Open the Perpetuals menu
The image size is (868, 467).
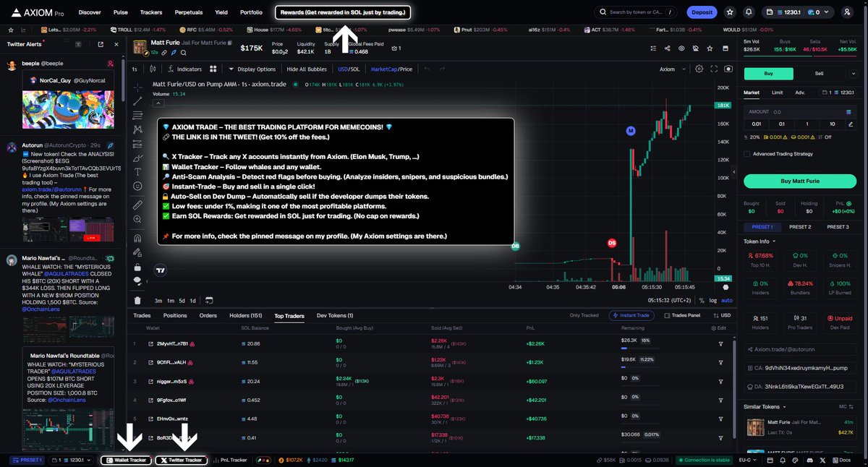tap(188, 12)
